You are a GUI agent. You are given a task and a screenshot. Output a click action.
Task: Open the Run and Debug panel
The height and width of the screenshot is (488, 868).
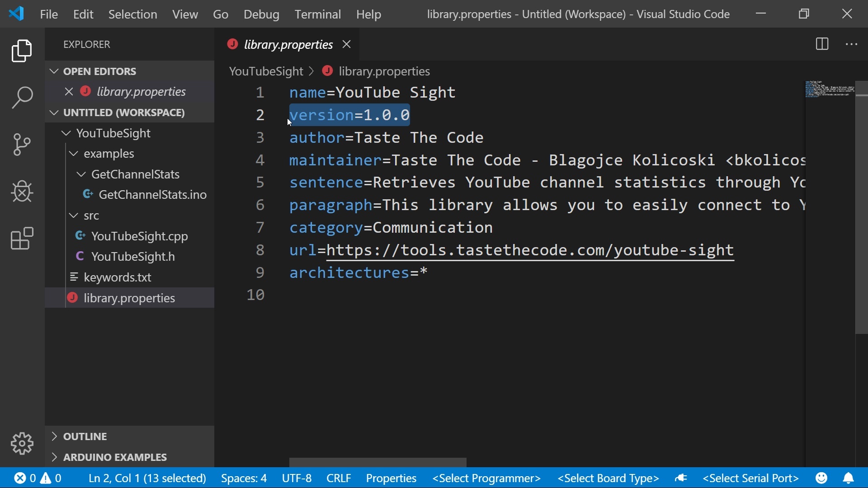[x=21, y=192]
